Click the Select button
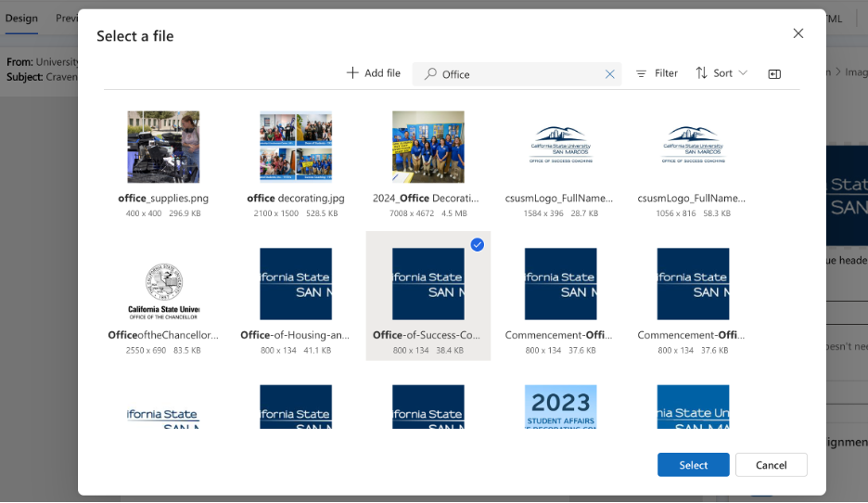The height and width of the screenshot is (503, 868). (693, 465)
